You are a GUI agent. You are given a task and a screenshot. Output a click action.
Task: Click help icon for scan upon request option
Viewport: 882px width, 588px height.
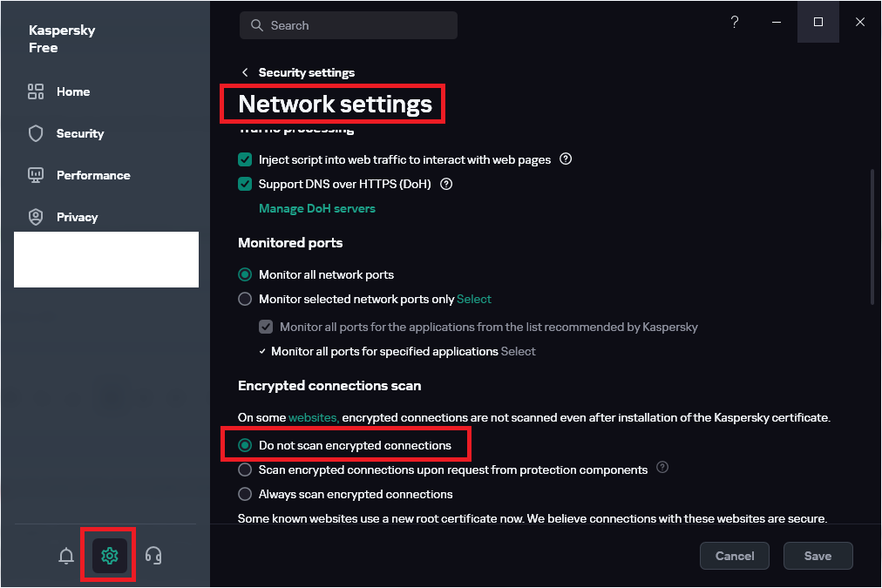pos(662,467)
